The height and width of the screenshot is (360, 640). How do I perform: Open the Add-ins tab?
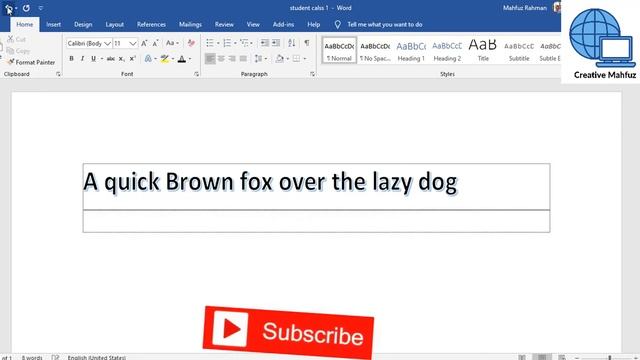pyautogui.click(x=283, y=24)
